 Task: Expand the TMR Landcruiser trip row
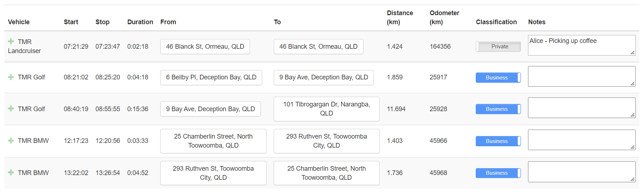(11, 42)
